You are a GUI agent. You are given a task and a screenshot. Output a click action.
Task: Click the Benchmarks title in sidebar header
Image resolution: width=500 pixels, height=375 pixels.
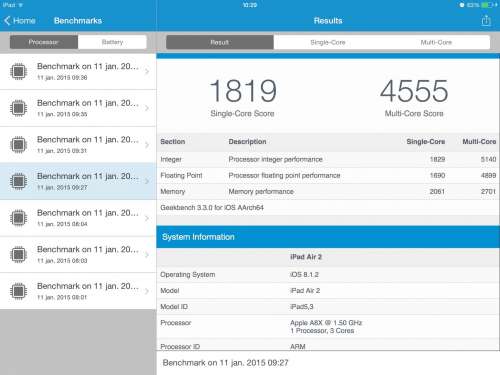(78, 21)
